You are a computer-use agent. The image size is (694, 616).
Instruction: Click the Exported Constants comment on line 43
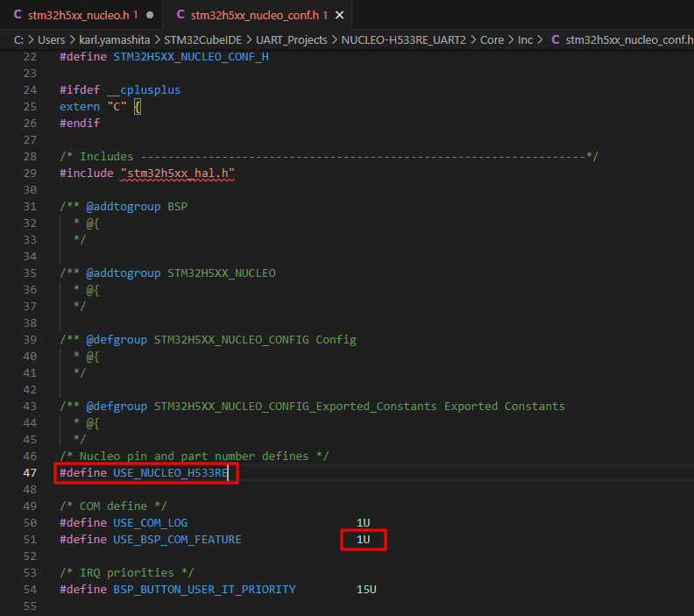pyautogui.click(x=505, y=407)
